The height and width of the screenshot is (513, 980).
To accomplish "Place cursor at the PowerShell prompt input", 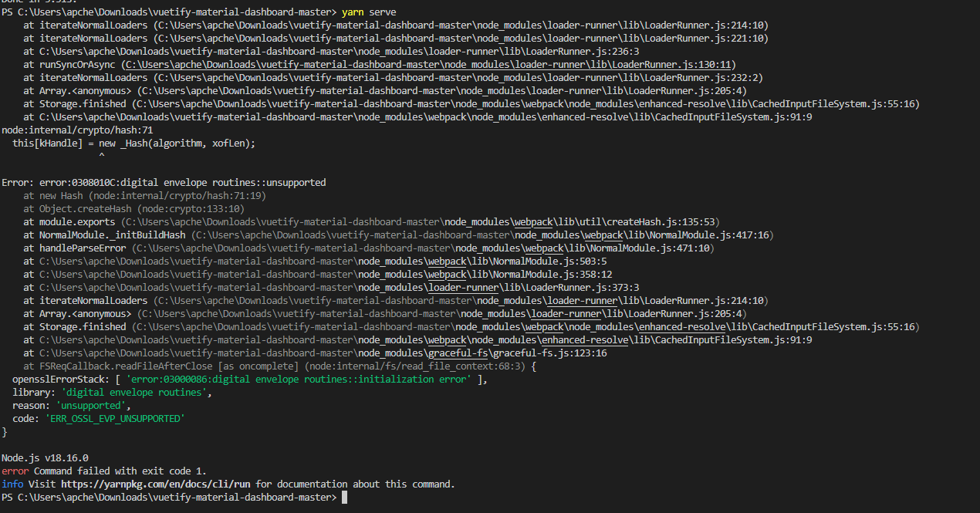I will coord(344,497).
